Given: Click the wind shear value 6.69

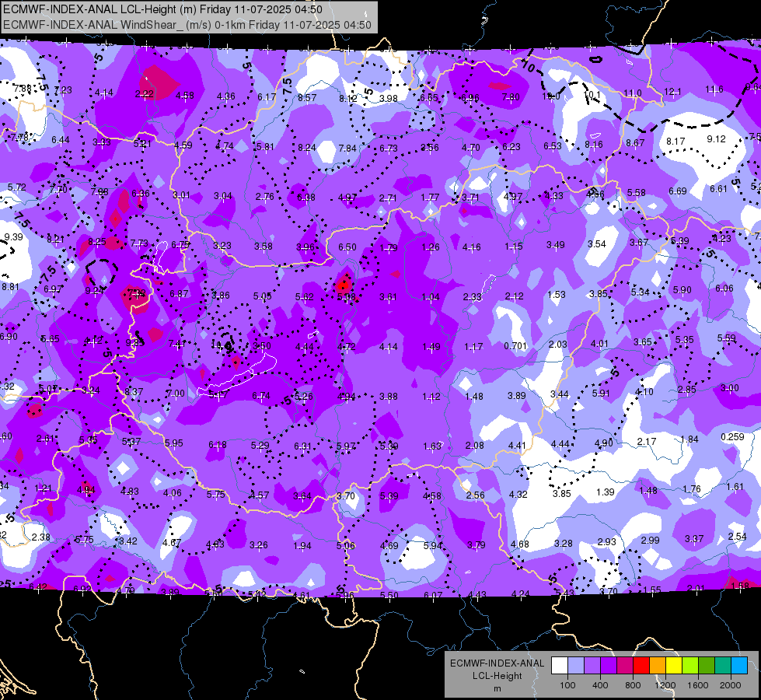Looking at the screenshot, I should tap(678, 191).
